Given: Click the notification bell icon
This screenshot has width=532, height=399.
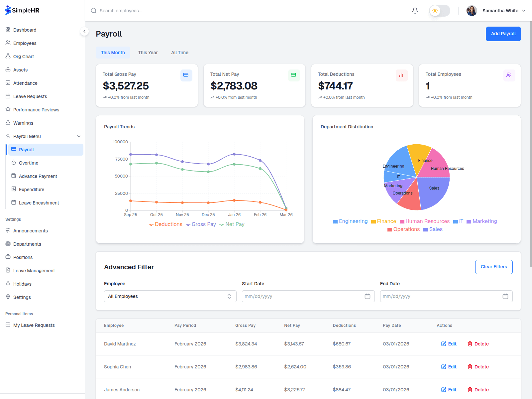Looking at the screenshot, I should 415,10.
